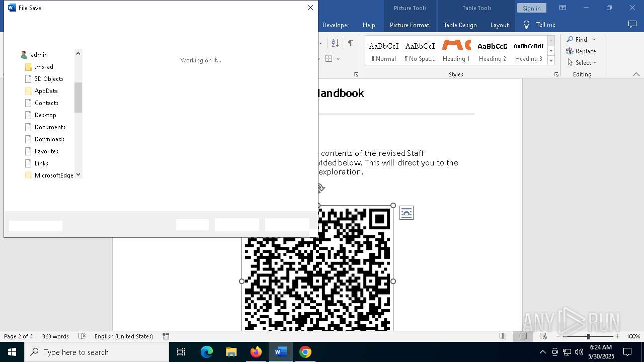This screenshot has height=362, width=644.
Task: Click the proofing check icon
Action: 82,336
